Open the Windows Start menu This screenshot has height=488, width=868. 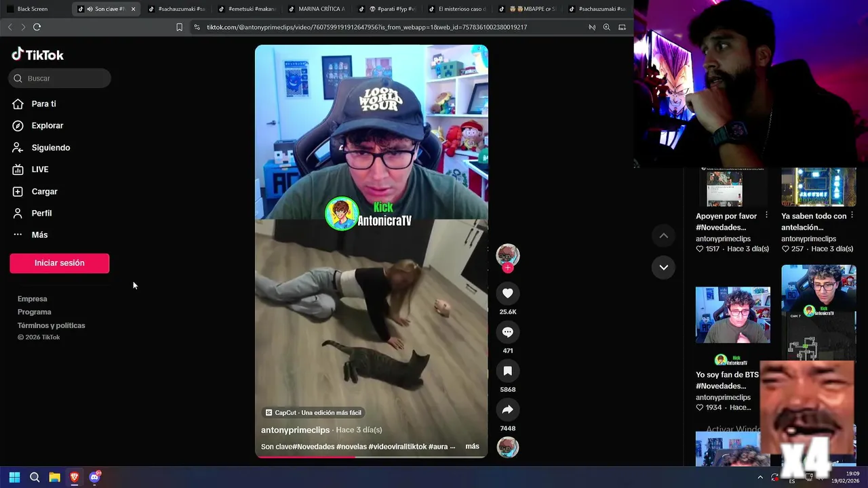pyautogui.click(x=14, y=477)
